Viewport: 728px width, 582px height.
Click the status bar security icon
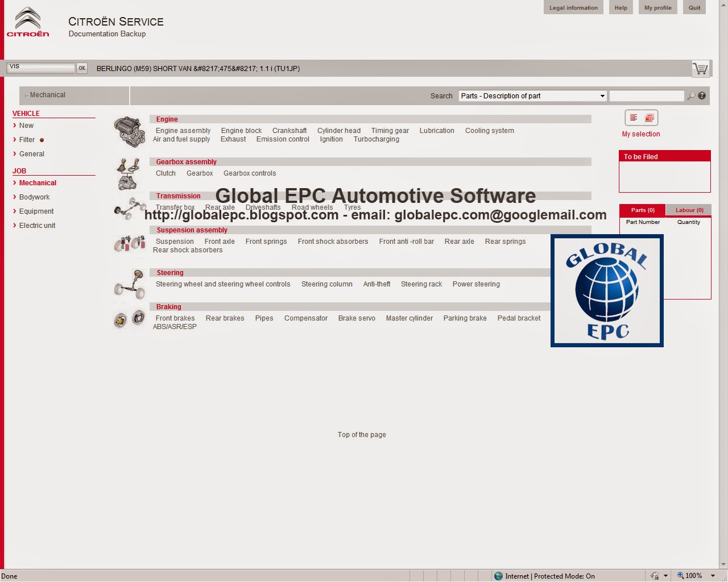[x=655, y=576]
